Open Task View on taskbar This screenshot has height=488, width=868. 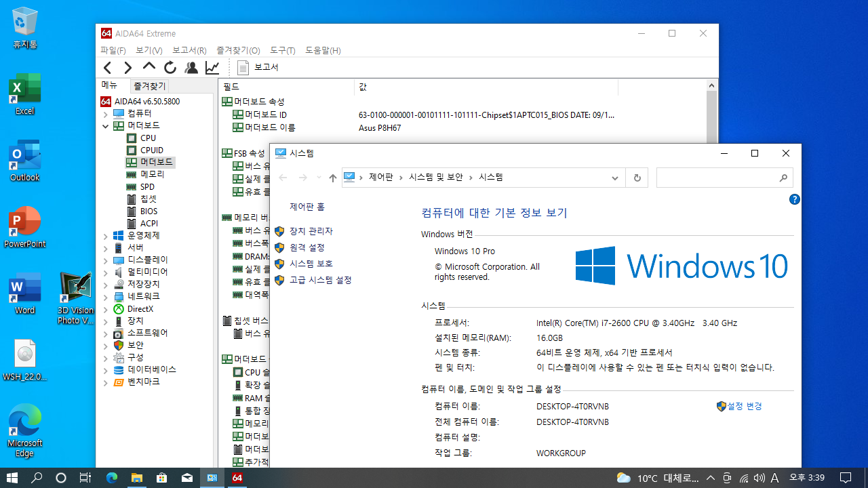click(x=85, y=478)
